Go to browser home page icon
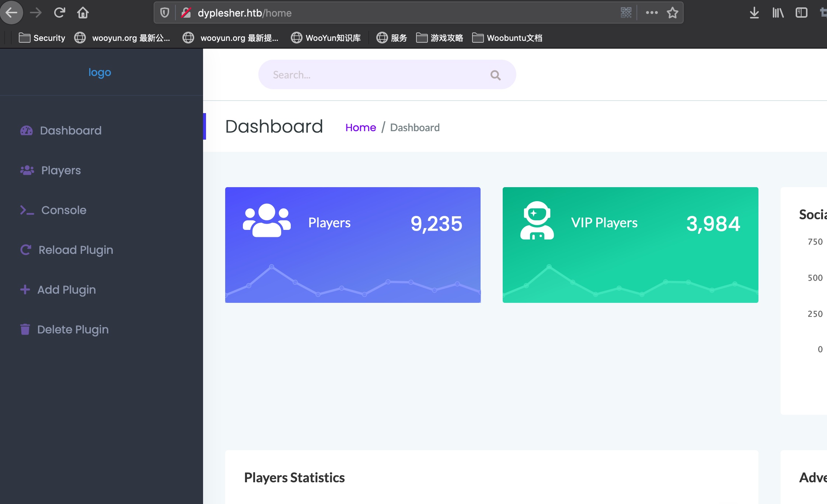Screen dimensions: 827x504 (83, 13)
